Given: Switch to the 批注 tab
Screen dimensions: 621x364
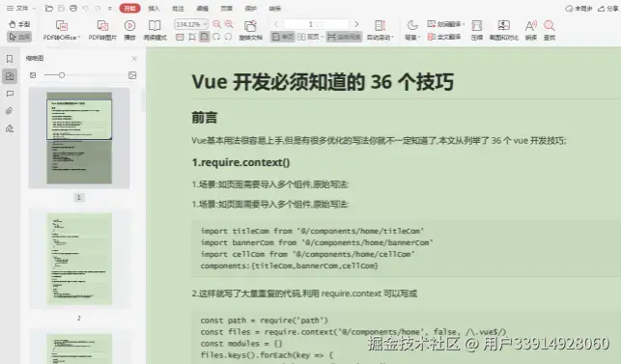Looking at the screenshot, I should click(178, 9).
